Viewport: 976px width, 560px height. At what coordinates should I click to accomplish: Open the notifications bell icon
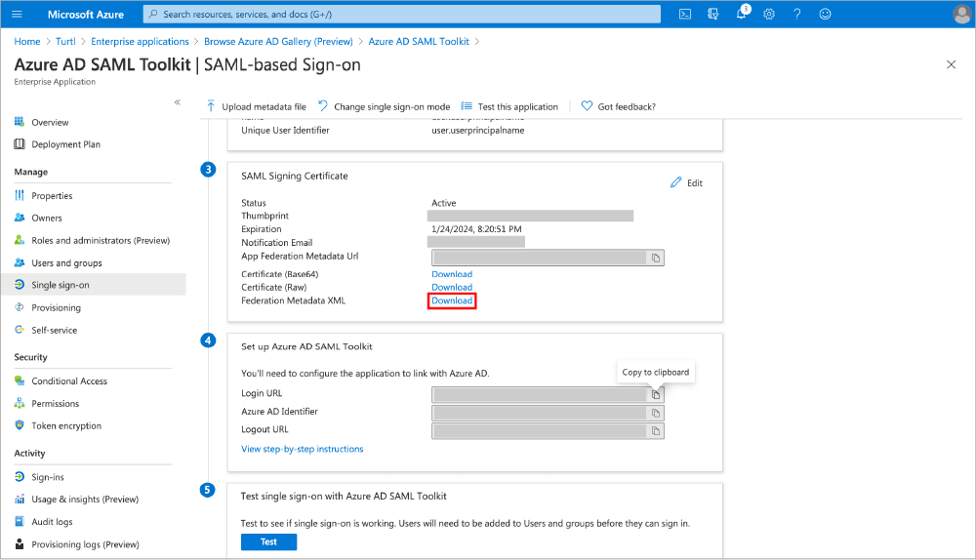[x=741, y=14]
